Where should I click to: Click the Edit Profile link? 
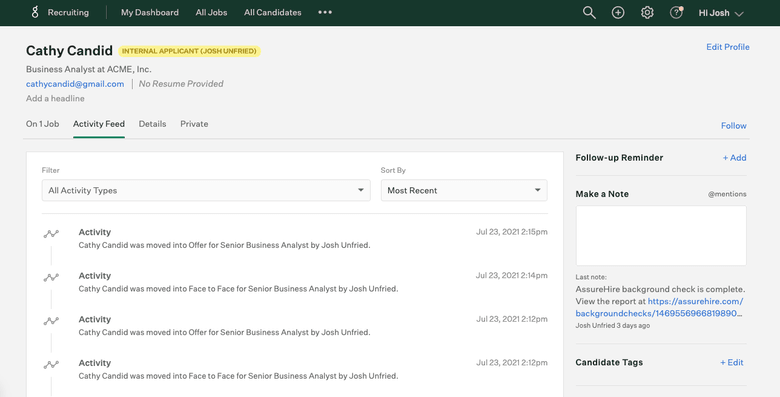[x=728, y=47]
